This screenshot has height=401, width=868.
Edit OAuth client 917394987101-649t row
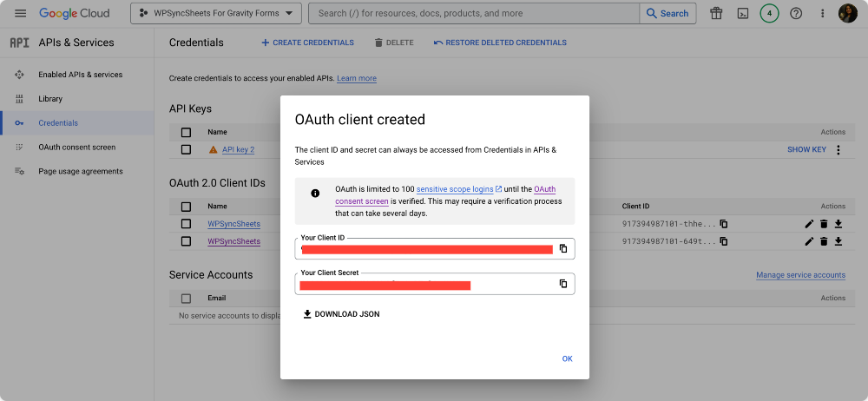[809, 241]
